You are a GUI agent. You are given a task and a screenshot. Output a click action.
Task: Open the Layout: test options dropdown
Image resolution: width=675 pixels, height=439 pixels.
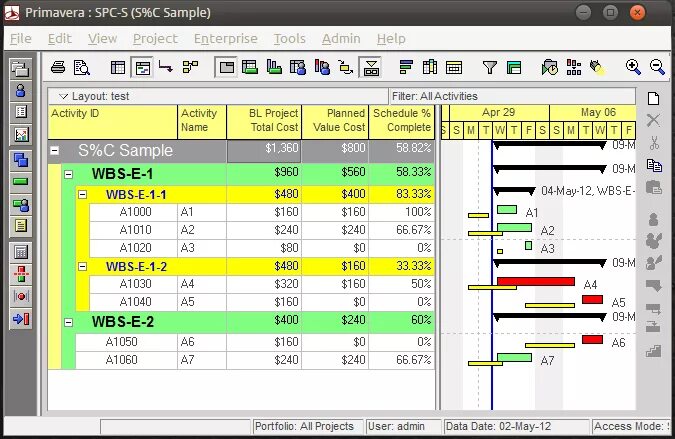(x=63, y=96)
